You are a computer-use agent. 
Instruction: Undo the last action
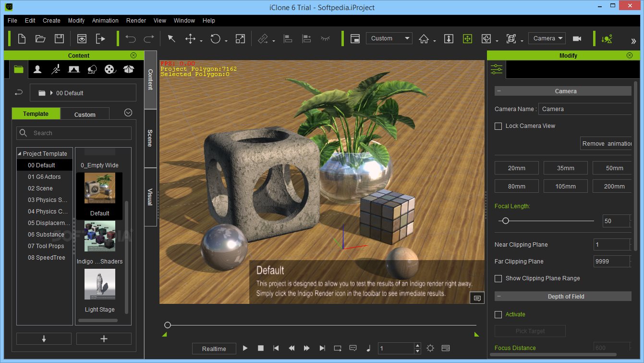coord(130,38)
